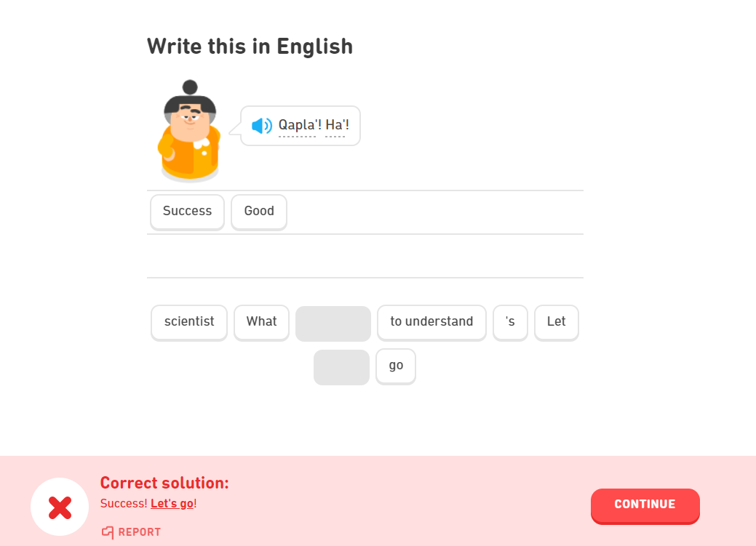Tap the 'Let' word tile
This screenshot has width=756, height=546.
[x=556, y=322]
